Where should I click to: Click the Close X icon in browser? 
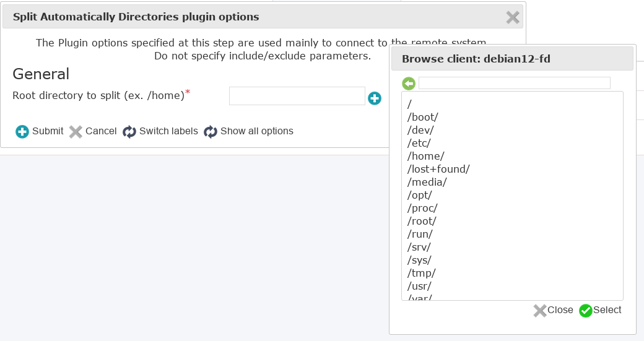(540, 311)
